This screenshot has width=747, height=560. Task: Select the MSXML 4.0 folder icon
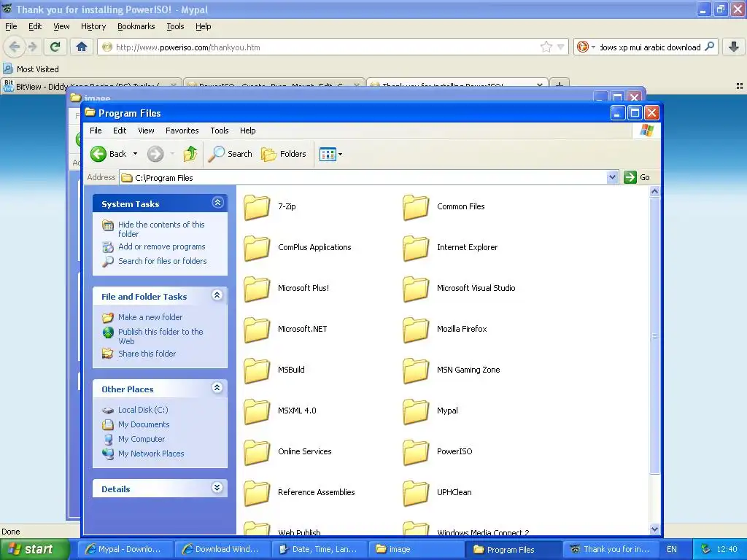pyautogui.click(x=257, y=411)
